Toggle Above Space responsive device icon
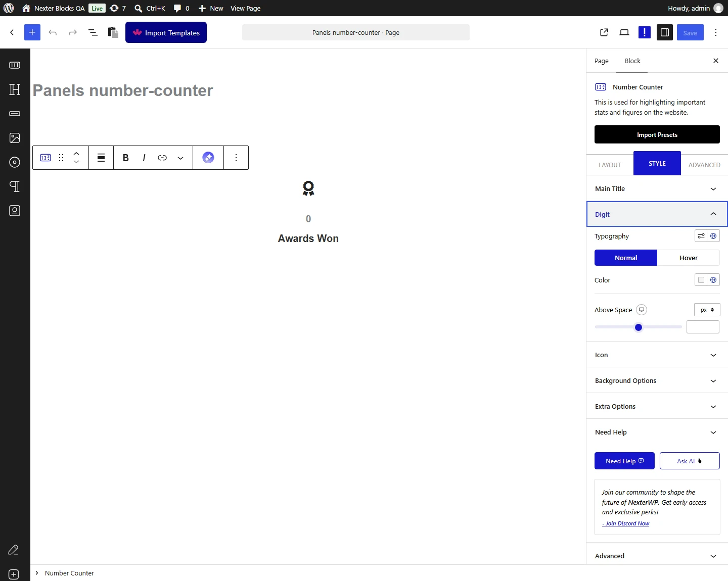728x581 pixels. [x=642, y=310]
